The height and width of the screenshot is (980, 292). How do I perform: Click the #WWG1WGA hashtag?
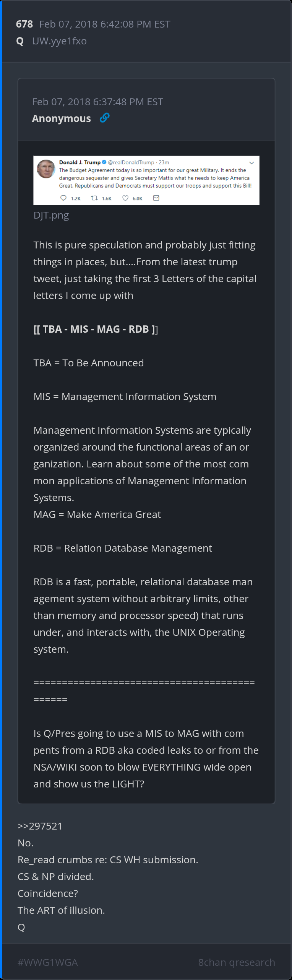pyautogui.click(x=48, y=962)
